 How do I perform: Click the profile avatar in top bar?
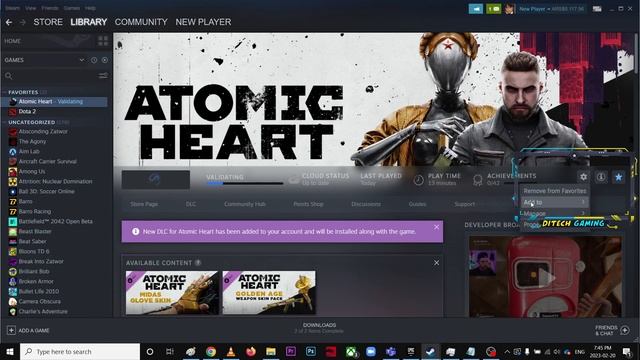[x=509, y=9]
